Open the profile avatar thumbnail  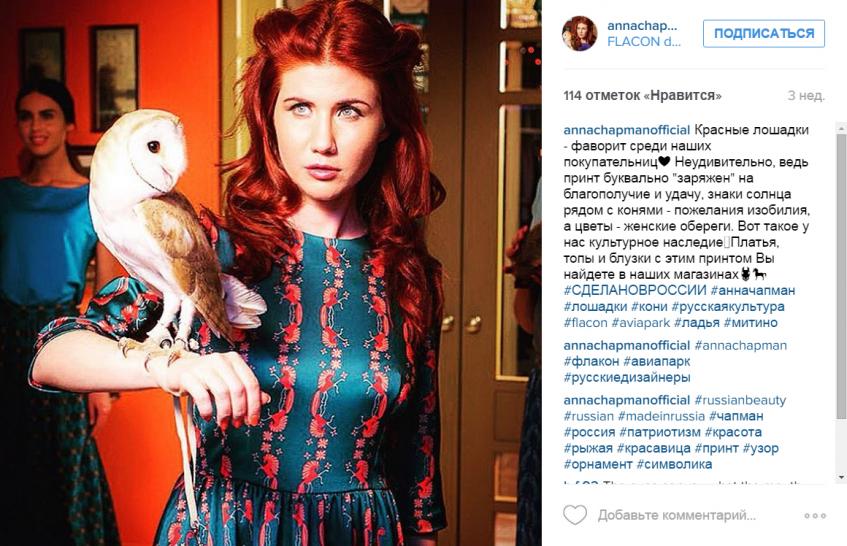580,33
